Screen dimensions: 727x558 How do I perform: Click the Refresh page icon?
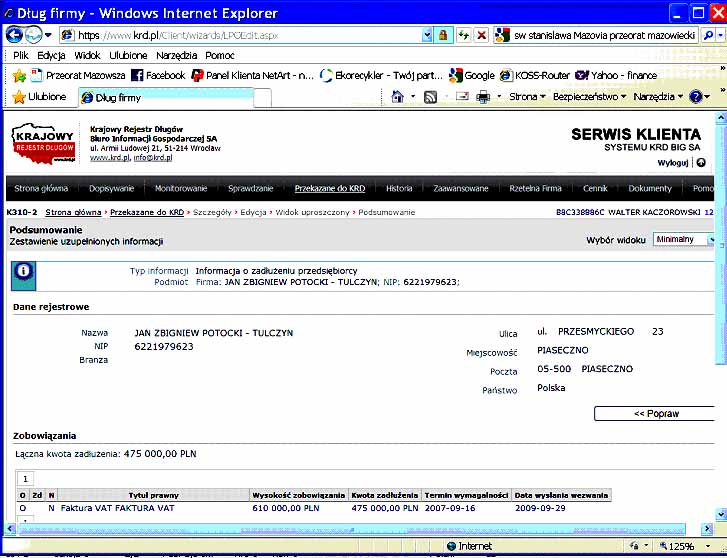coord(463,35)
